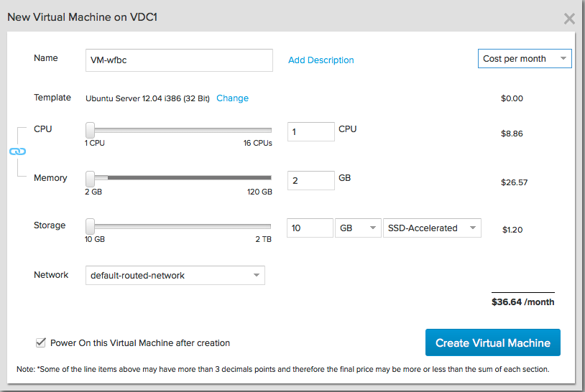
Task: Select the Memory slider handle
Action: point(91,178)
